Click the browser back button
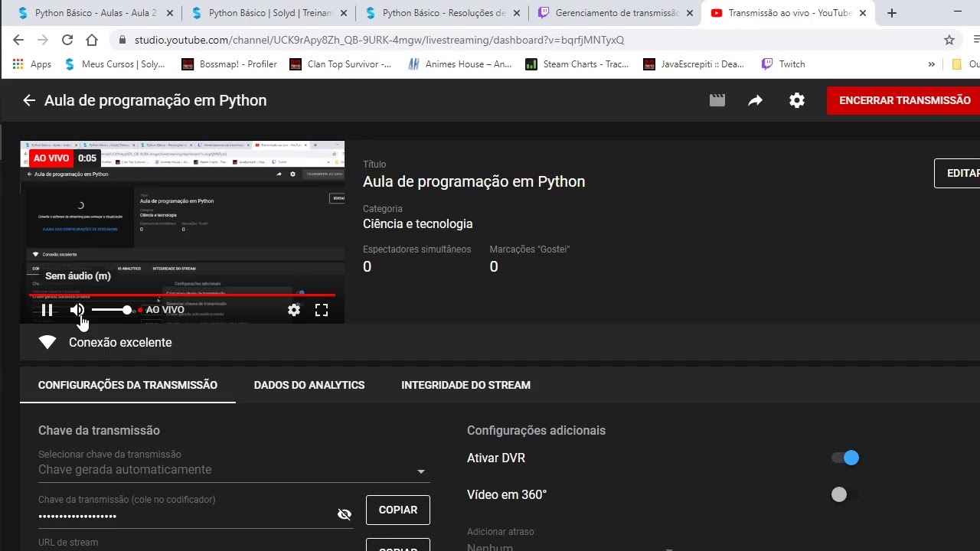980x551 pixels. click(x=18, y=40)
